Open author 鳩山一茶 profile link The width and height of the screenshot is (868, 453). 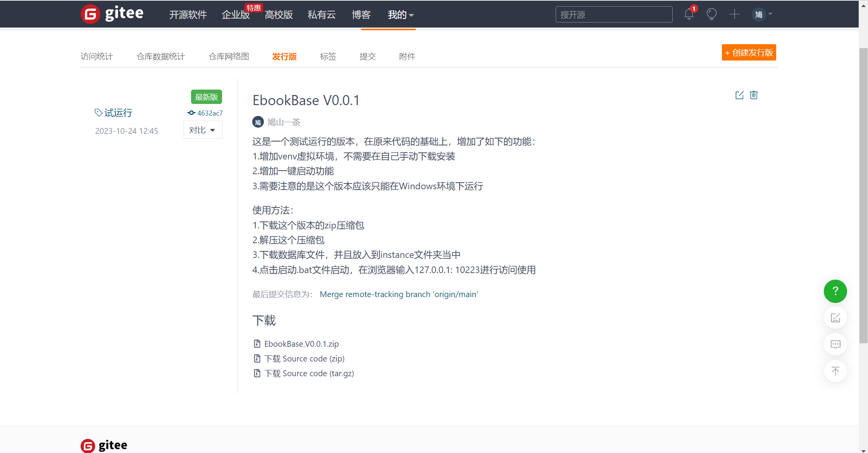[284, 122]
